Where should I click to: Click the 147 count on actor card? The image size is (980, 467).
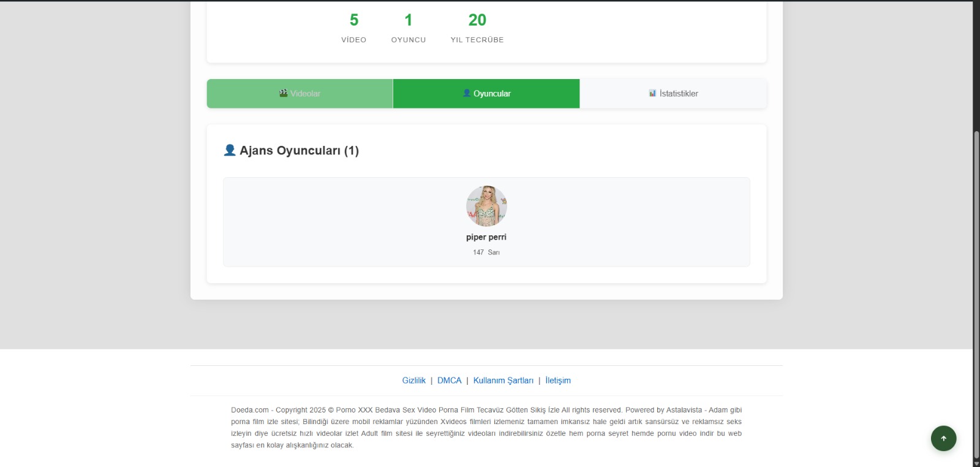(x=478, y=252)
